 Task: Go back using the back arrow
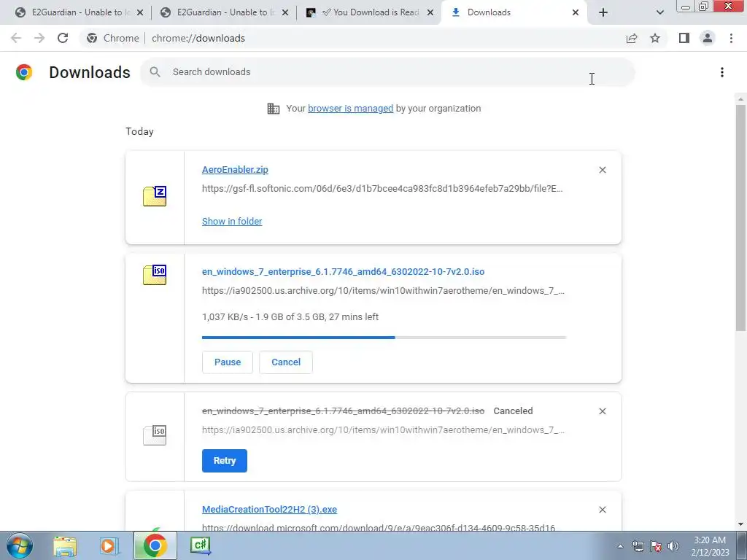[16, 38]
